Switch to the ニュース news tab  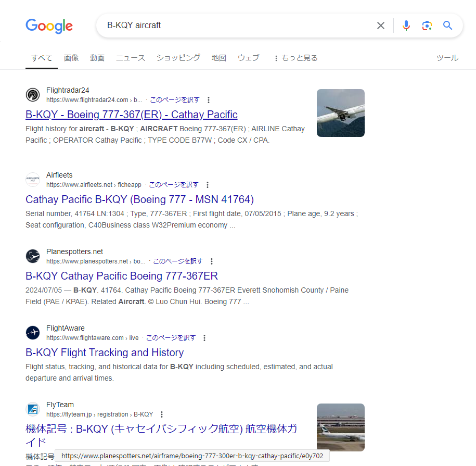(131, 58)
